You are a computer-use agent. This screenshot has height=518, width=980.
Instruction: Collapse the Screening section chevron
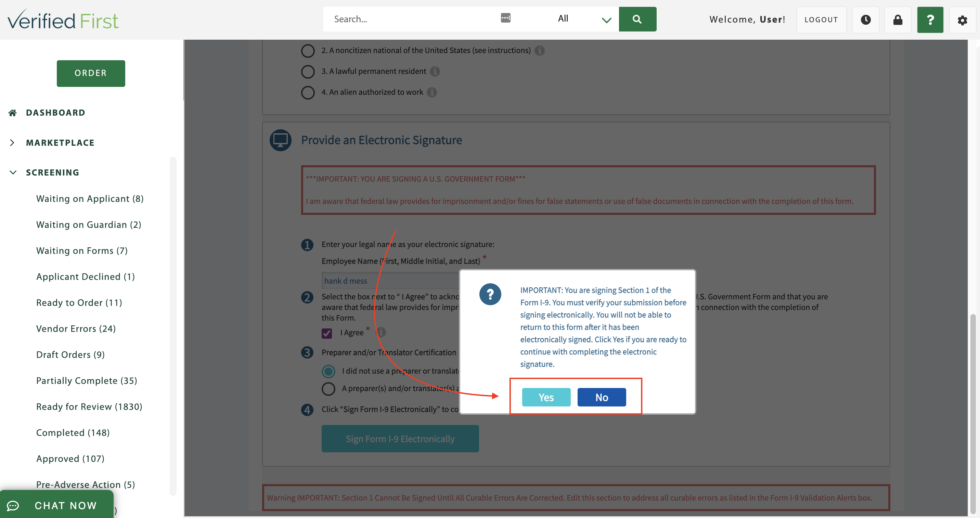[x=13, y=172]
